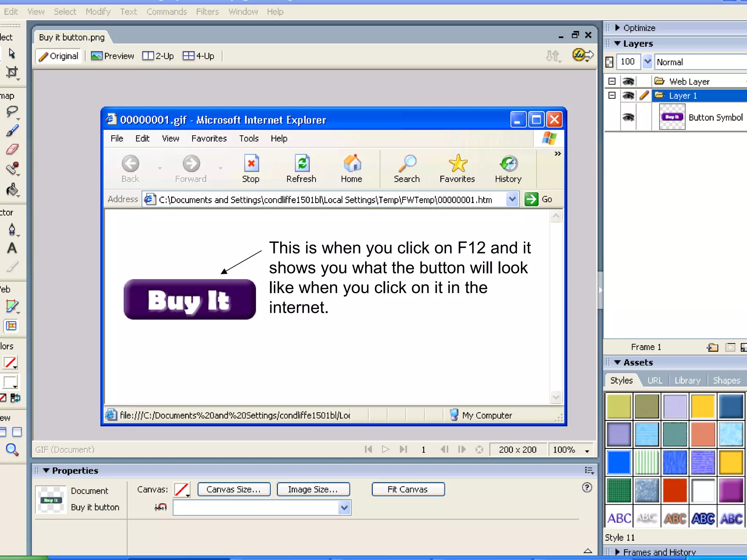Viewport: 747px width, 560px height.
Task: Select the Paint Bucket tool
Action: coord(12,190)
